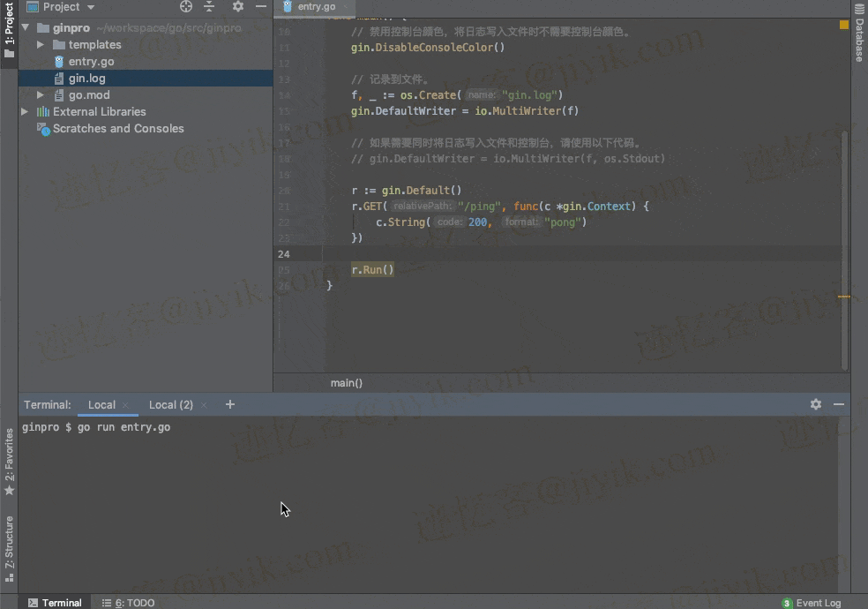Expand the templates folder
Image resolution: width=868 pixels, height=609 pixels.
point(41,44)
